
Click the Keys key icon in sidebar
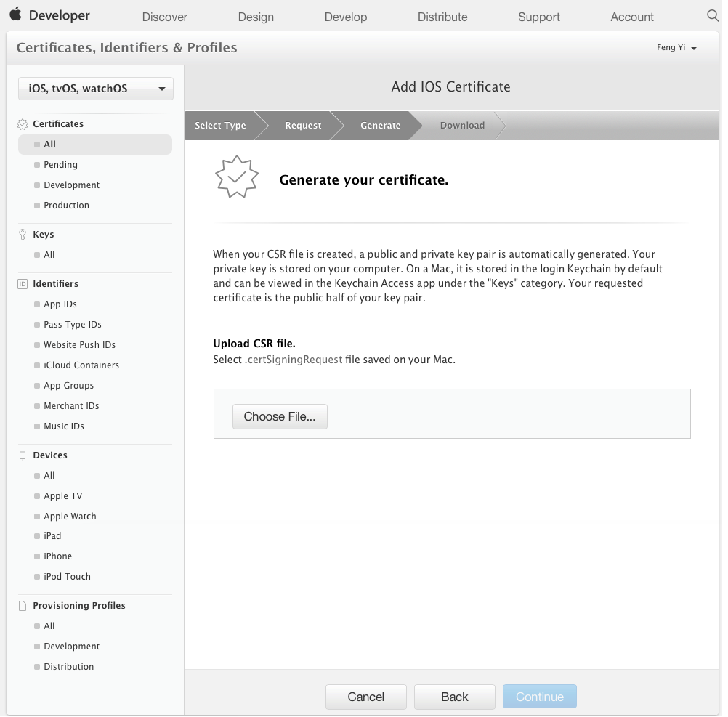click(23, 235)
